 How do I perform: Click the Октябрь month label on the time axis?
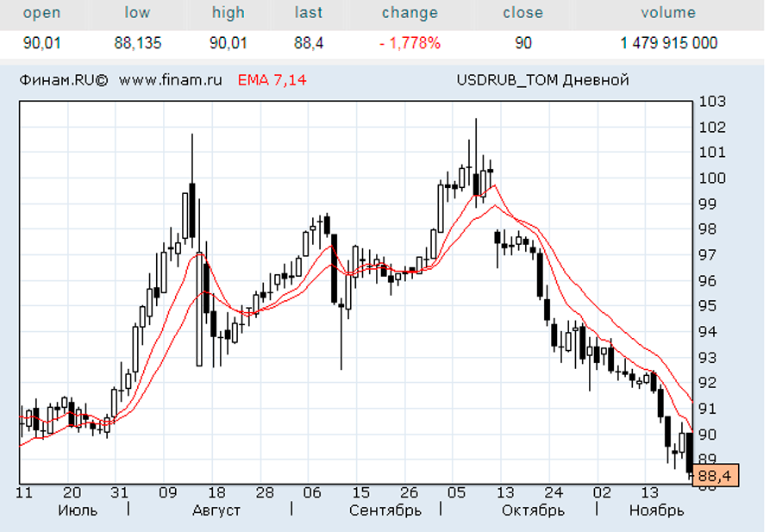point(533,510)
